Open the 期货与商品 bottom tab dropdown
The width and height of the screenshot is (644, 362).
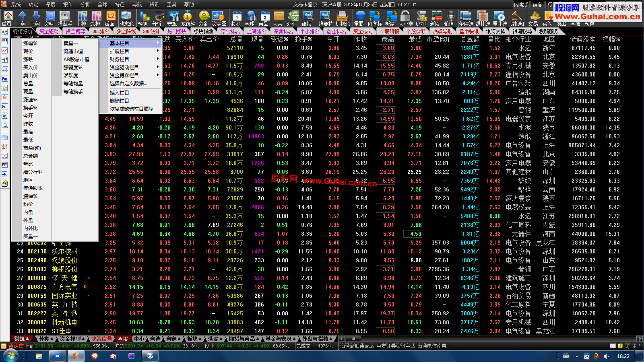244,339
